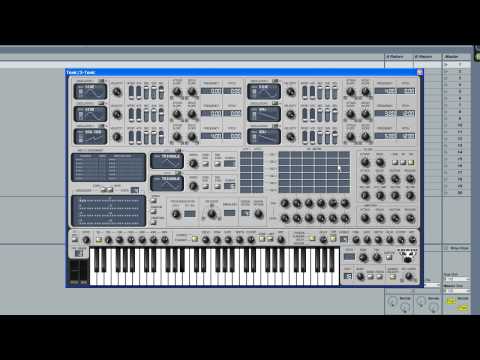Click small square button above pitch wheels
The width and height of the screenshot is (480, 360).
[x=79, y=253]
